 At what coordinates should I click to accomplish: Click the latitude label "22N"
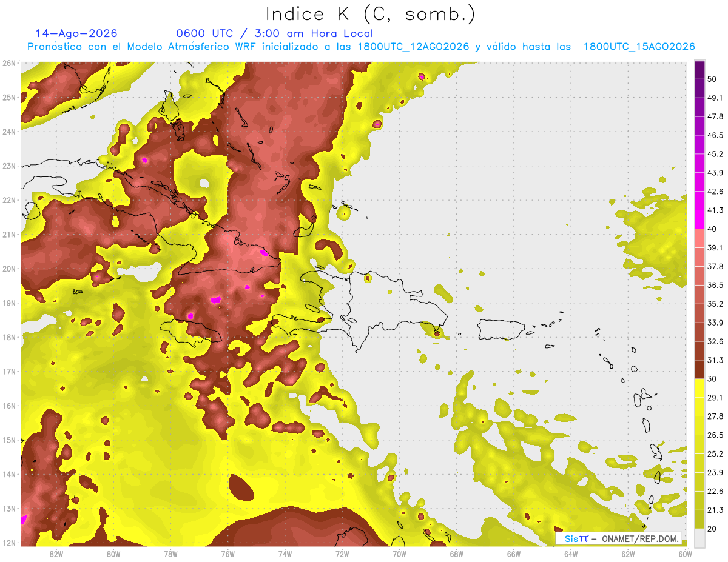(x=8, y=200)
